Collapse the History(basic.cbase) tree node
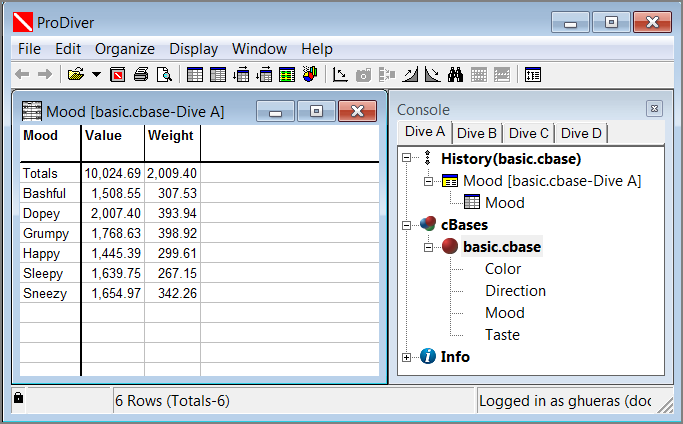 (407, 158)
